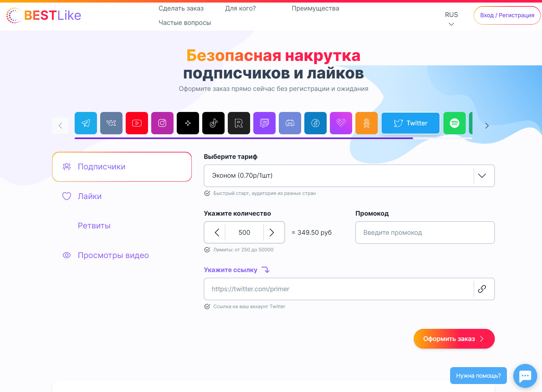Viewport: 542px width, 392px height.
Task: Click the Нужна помощь? button
Action: pos(478,376)
